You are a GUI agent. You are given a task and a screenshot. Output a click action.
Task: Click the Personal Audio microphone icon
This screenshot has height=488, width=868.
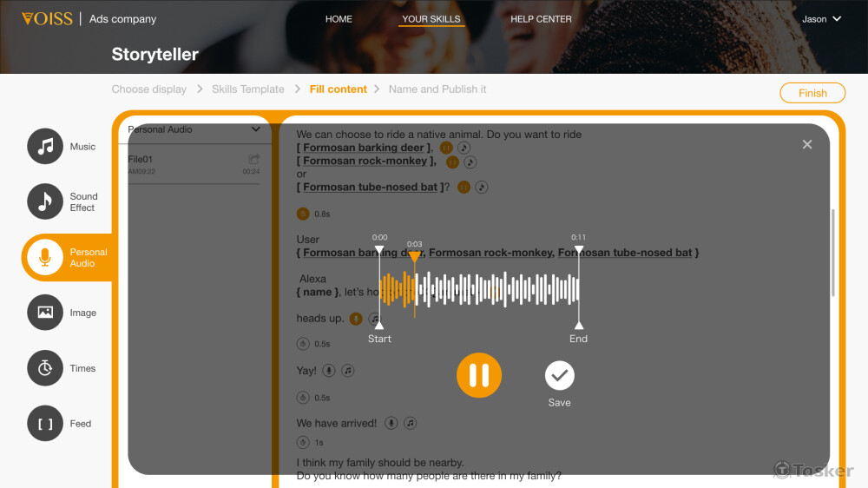tap(45, 257)
